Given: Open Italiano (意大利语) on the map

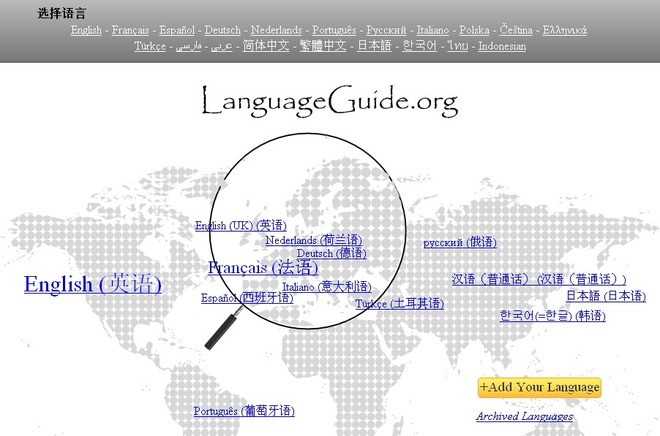Looking at the screenshot, I should 327,287.
